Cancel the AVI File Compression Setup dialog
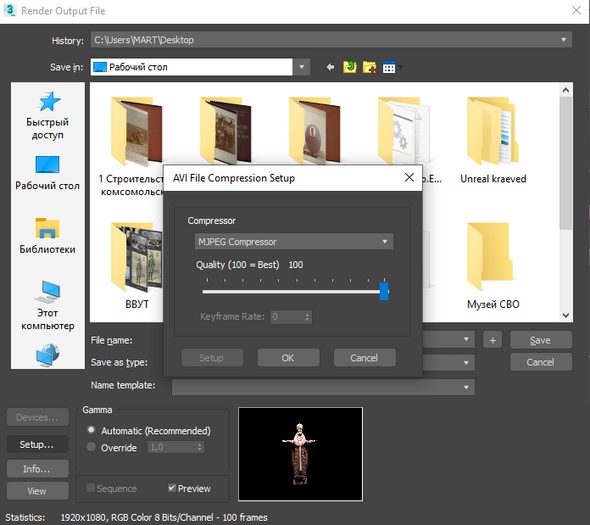Image resolution: width=590 pixels, height=525 pixels. pyautogui.click(x=364, y=358)
